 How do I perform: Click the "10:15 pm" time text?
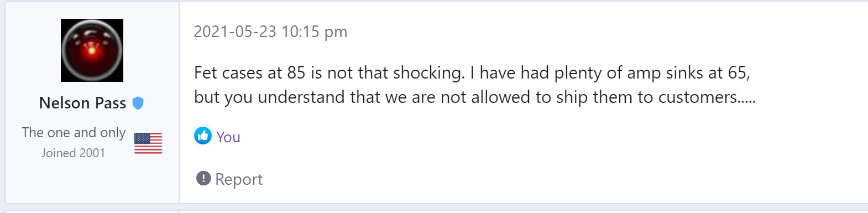pos(314,32)
